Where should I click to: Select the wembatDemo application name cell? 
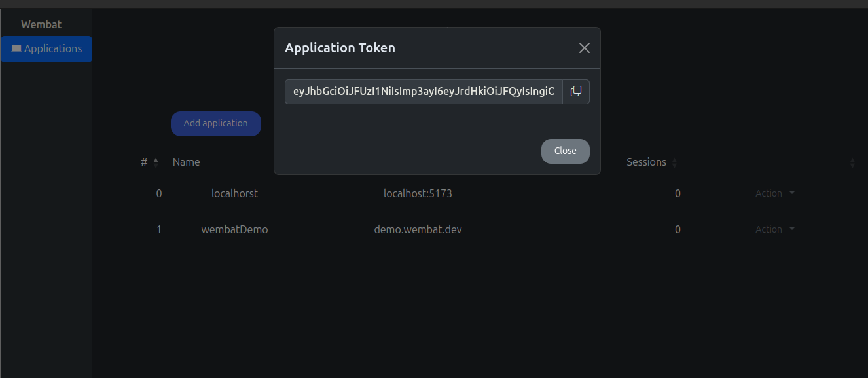[234, 229]
